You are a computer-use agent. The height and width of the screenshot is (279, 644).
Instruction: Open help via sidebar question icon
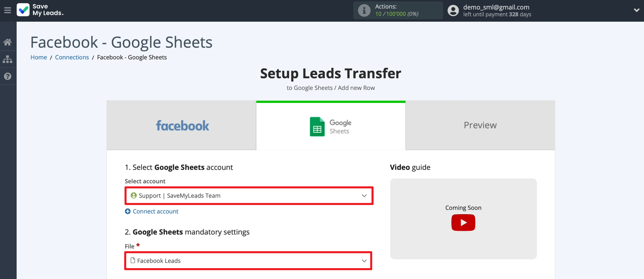pyautogui.click(x=7, y=76)
